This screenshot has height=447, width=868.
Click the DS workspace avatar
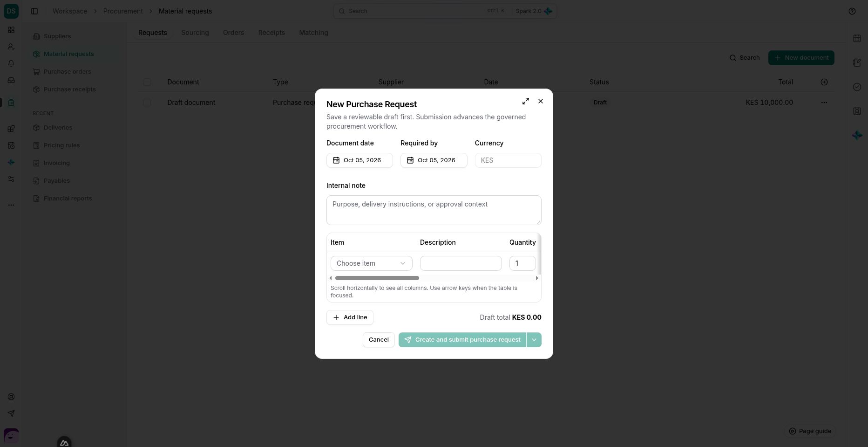[11, 11]
